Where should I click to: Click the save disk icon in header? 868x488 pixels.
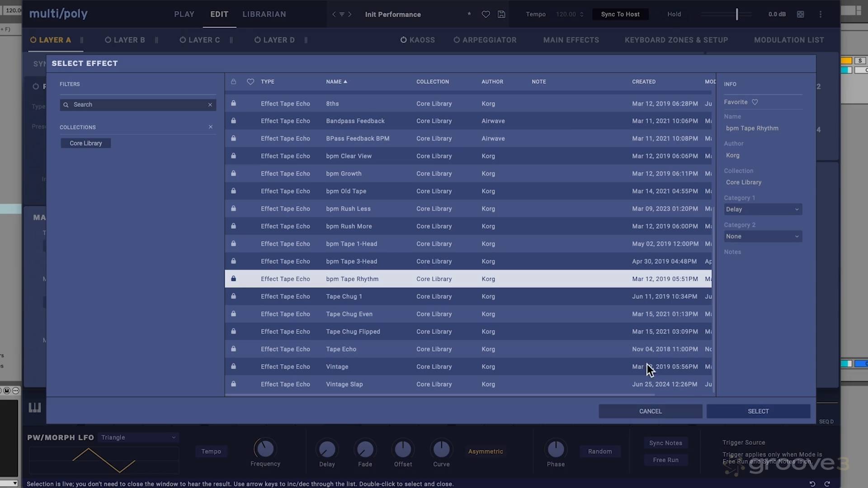(501, 14)
